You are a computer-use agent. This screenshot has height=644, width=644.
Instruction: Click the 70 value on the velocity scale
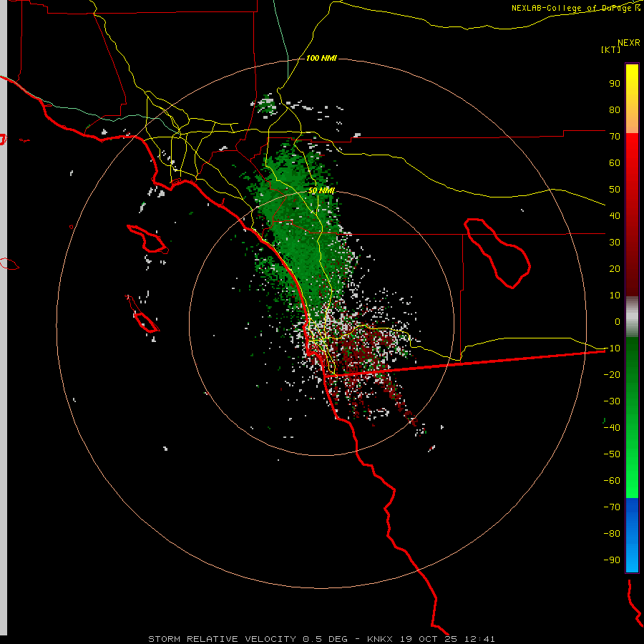click(x=615, y=137)
